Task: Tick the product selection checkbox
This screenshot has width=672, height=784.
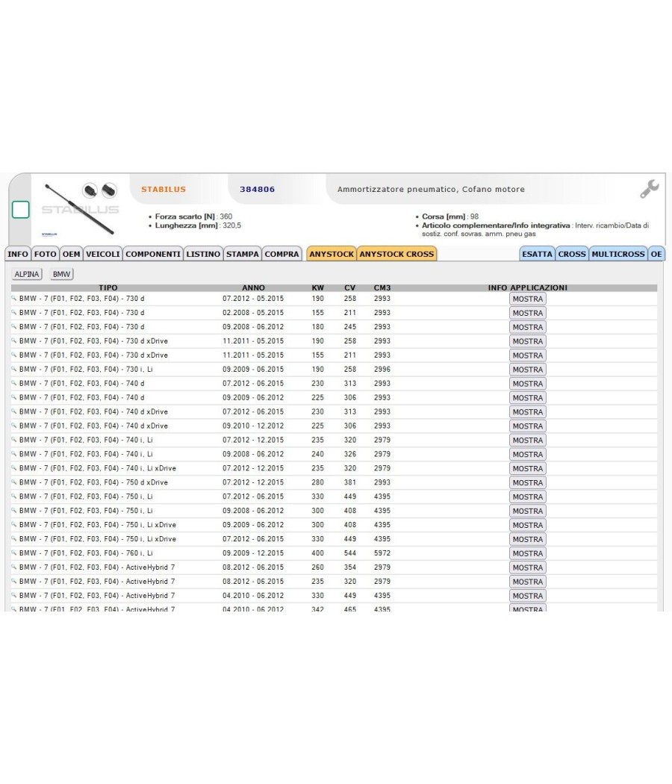Action: click(20, 210)
